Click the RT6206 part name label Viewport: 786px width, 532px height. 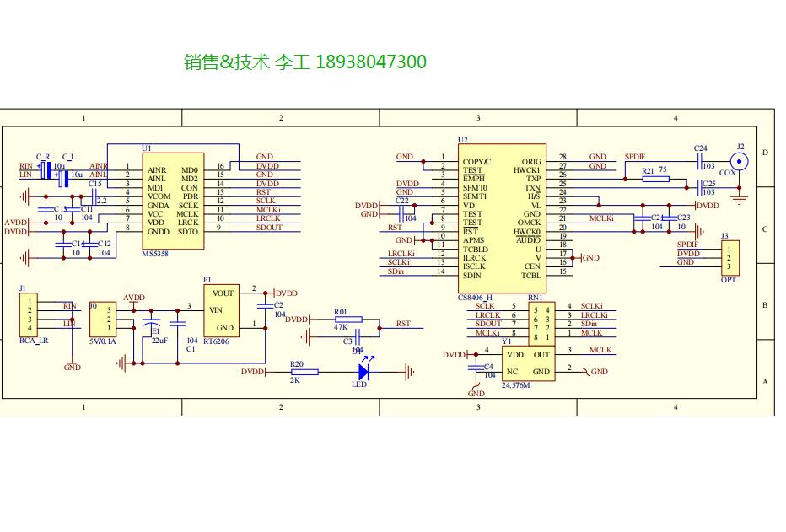coord(217,341)
